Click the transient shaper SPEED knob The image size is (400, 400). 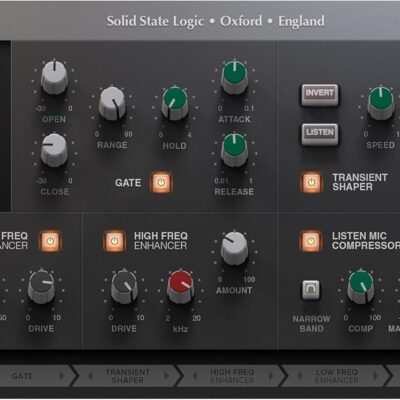[x=380, y=103]
